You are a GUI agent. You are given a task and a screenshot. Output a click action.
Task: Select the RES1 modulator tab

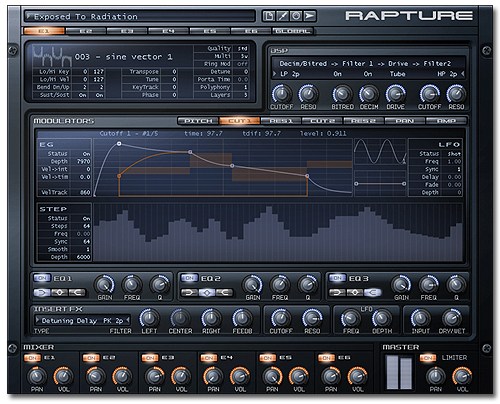pyautogui.click(x=281, y=121)
